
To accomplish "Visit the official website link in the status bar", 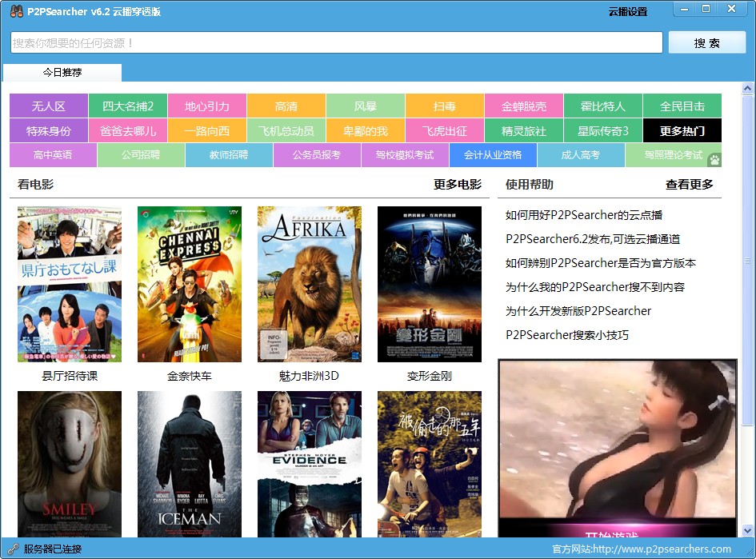I will (642, 549).
